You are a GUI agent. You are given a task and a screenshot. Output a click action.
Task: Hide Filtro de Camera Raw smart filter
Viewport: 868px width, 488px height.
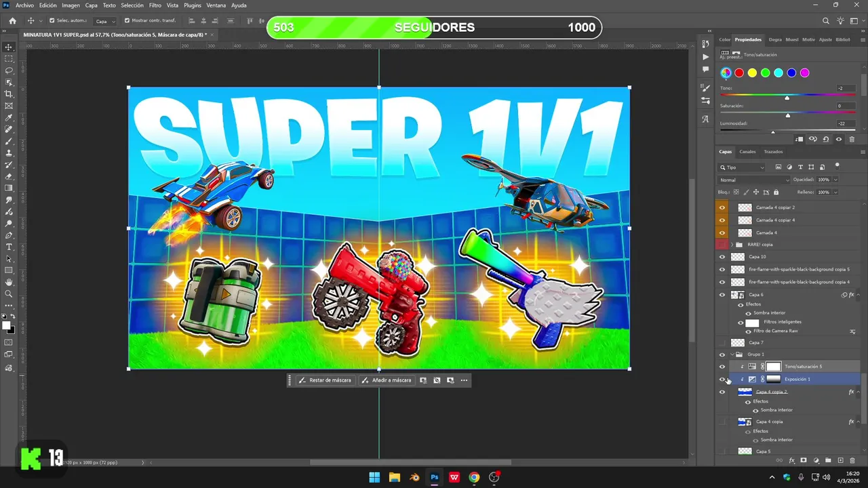(748, 331)
